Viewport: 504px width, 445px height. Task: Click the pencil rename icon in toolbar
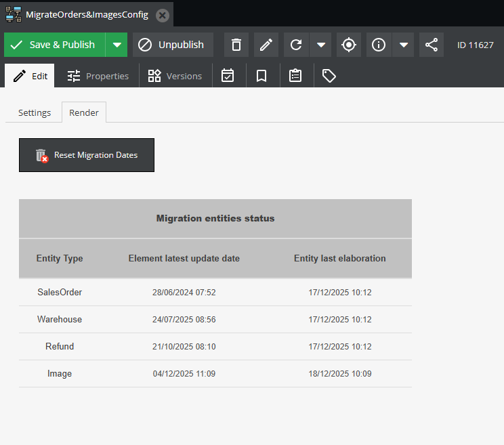pyautogui.click(x=266, y=45)
